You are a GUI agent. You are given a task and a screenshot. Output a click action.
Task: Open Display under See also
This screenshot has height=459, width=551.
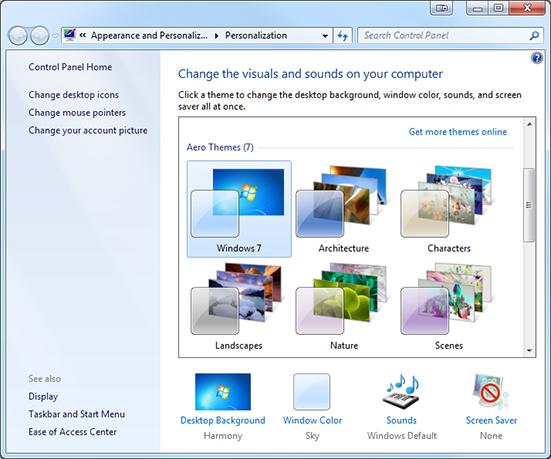(x=43, y=396)
